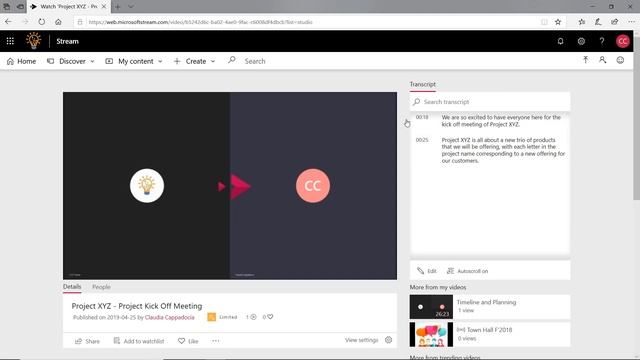The width and height of the screenshot is (640, 360).
Task: Open Timeline and Planning video title
Action: click(x=486, y=302)
